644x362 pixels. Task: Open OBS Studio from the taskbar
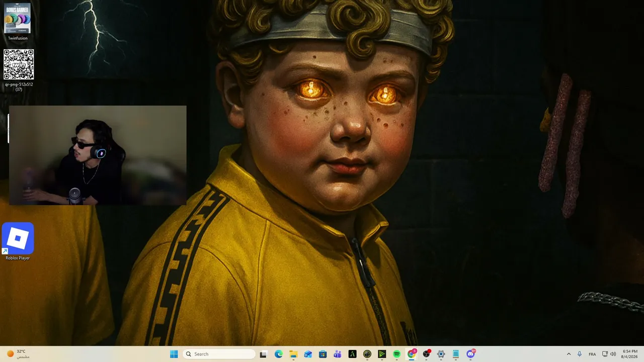coord(426,354)
